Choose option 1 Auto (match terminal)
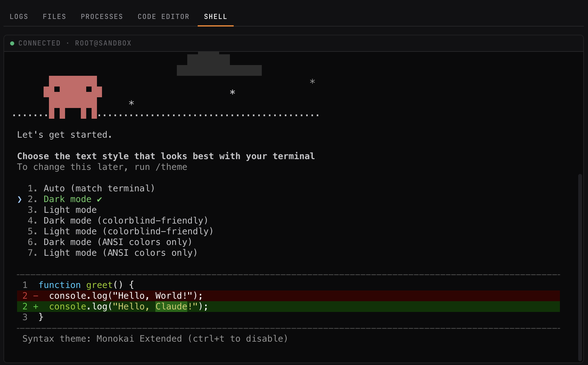This screenshot has width=588, height=365. tap(91, 188)
